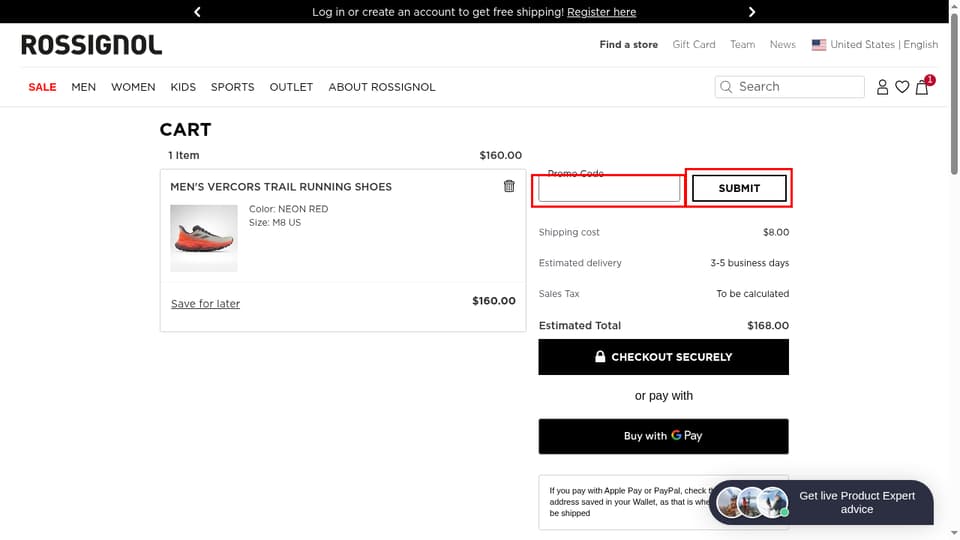Click Save for later
Viewport: 960px width, 540px height.
[205, 304]
